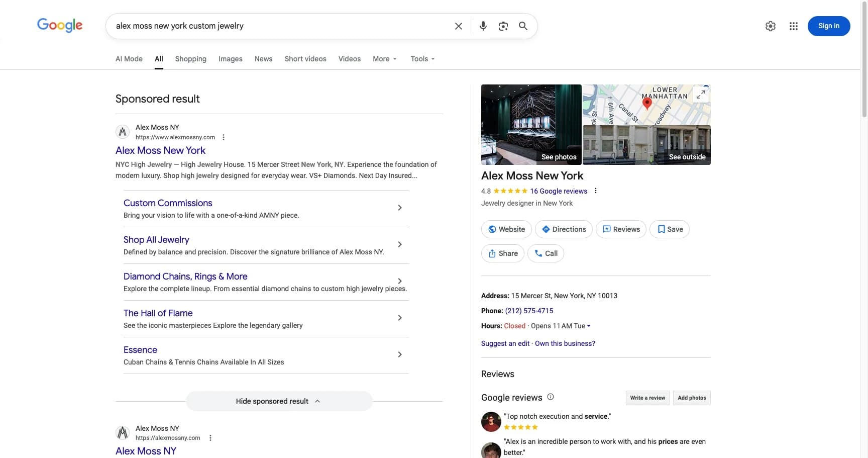Go to Google home via the logo
This screenshot has height=458, width=868.
point(60,26)
